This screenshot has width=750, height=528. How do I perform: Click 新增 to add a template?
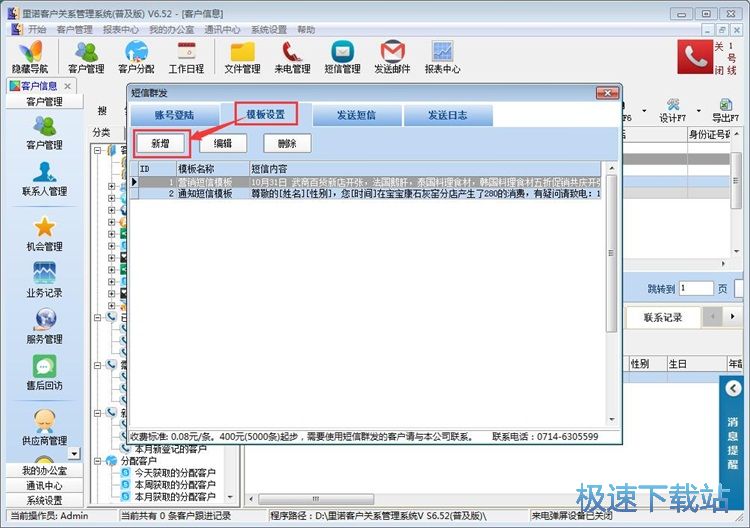[161, 143]
